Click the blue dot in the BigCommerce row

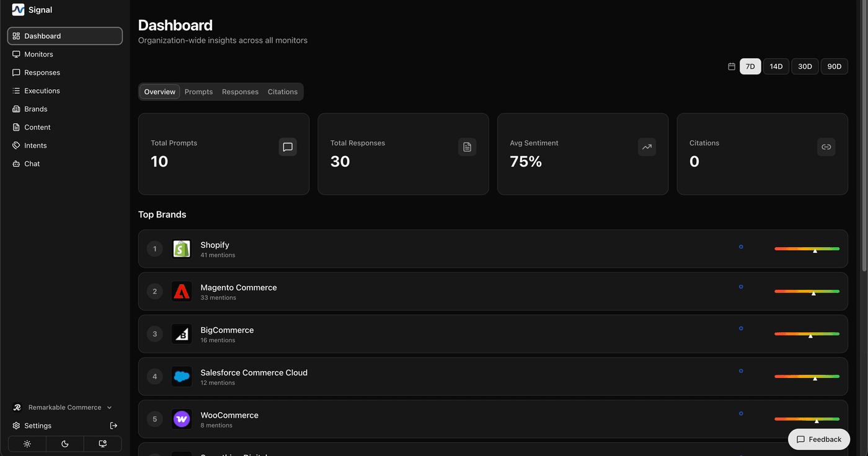point(741,328)
